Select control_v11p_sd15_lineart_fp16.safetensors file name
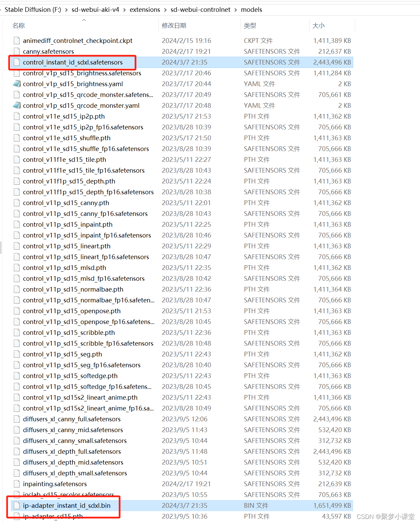Screen dimensions: 420x523 point(86,257)
